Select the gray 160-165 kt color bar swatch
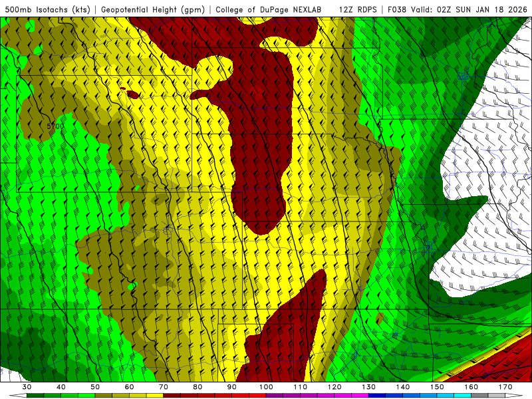The height and width of the screenshot is (399, 532). [x=479, y=396]
